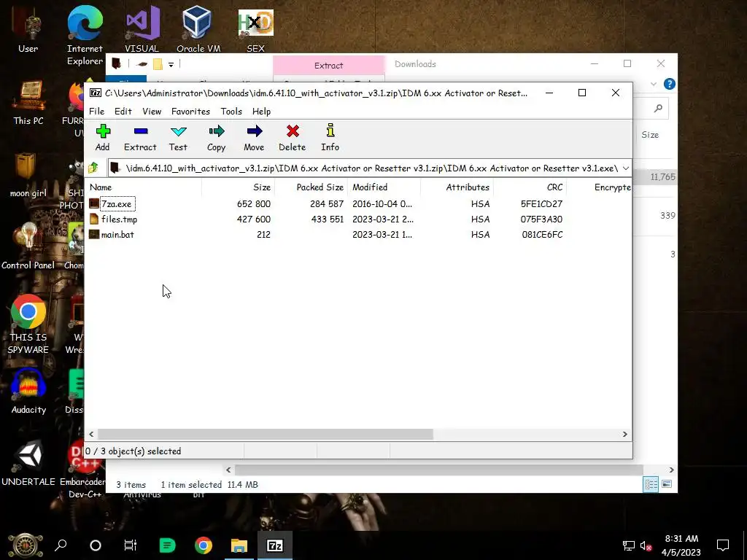Go up one folder level icon
Screen dimensions: 747x560
(93, 168)
